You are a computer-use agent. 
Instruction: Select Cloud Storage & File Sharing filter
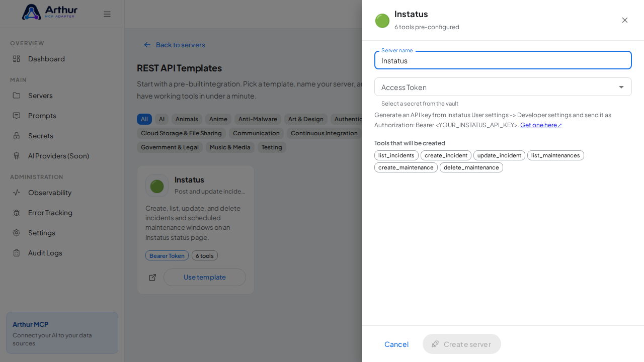(181, 133)
